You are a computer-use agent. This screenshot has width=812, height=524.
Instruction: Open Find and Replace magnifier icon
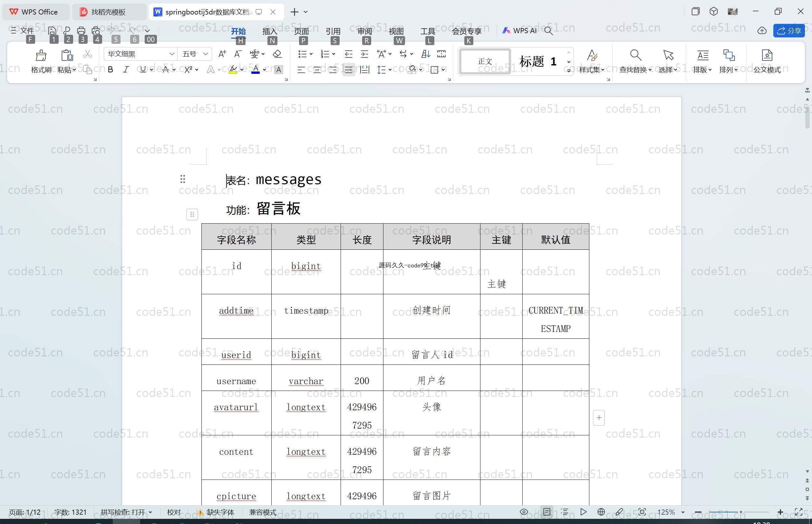click(x=635, y=55)
